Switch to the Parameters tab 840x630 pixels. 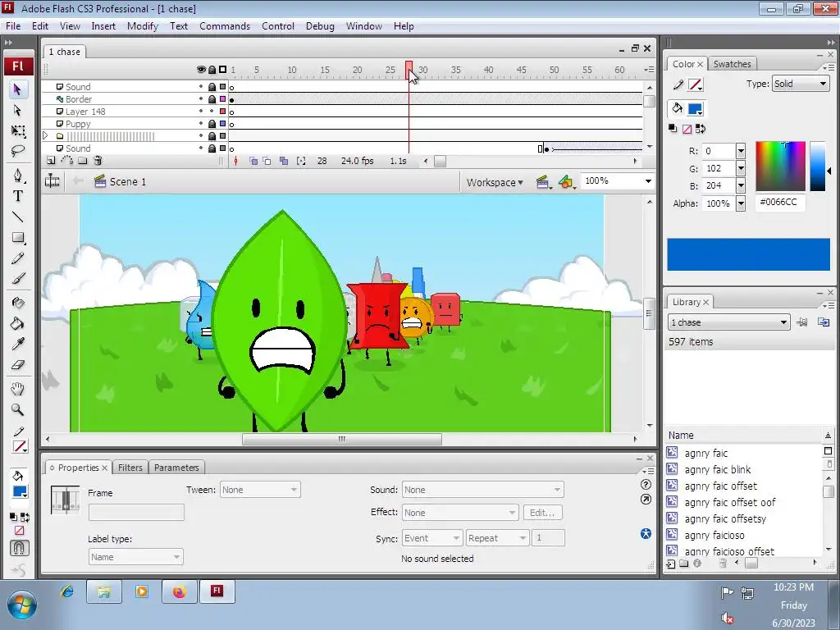176,468
